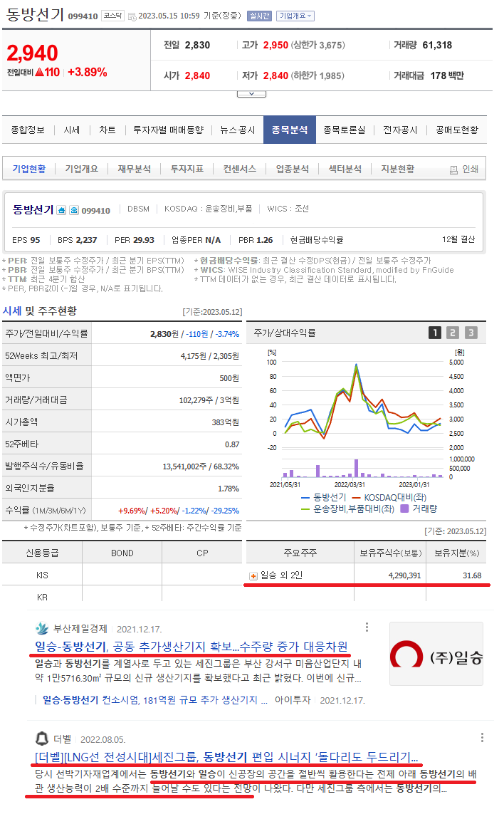504x829 pixels.
Task: Open the 컨센서스 sub-tab
Action: (240, 169)
